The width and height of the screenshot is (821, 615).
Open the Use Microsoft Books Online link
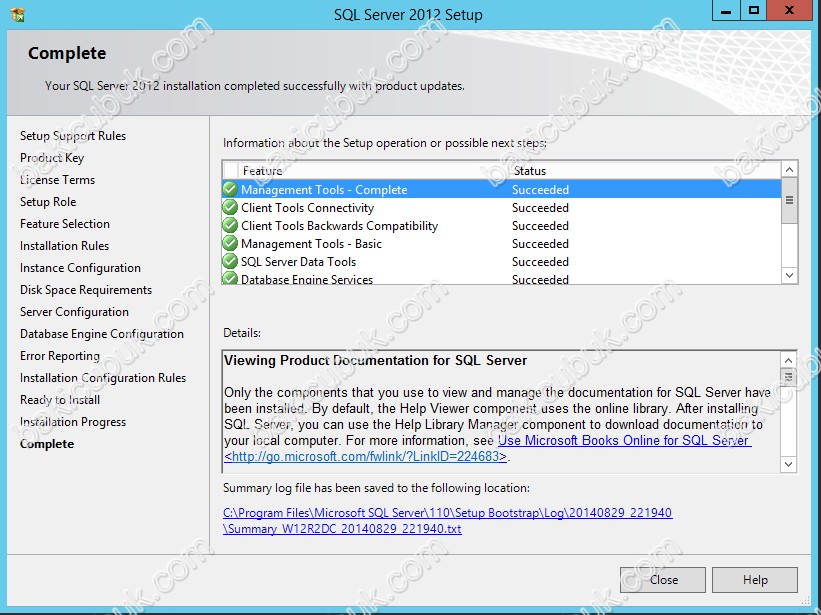624,440
